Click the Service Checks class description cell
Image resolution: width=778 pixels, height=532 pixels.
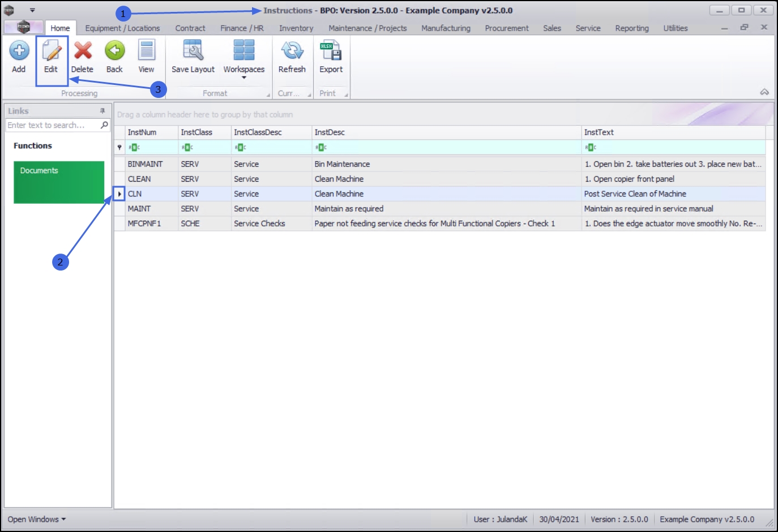pos(272,224)
